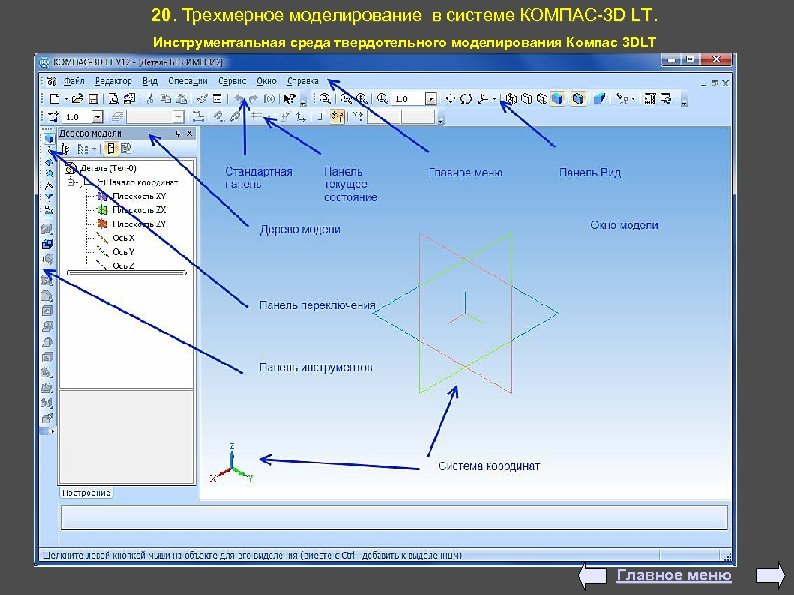Toggle the highlighted snap button in state panel
The image size is (794, 595).
pyautogui.click(x=337, y=117)
